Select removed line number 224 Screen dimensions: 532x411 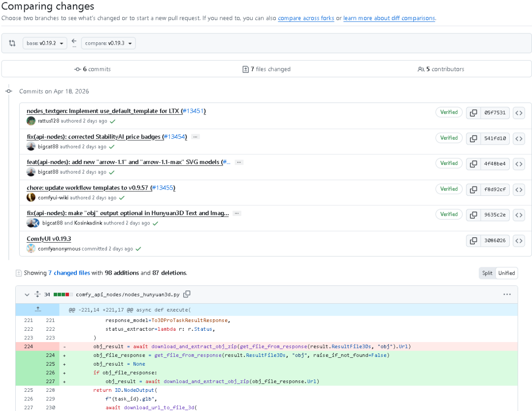click(x=29, y=347)
